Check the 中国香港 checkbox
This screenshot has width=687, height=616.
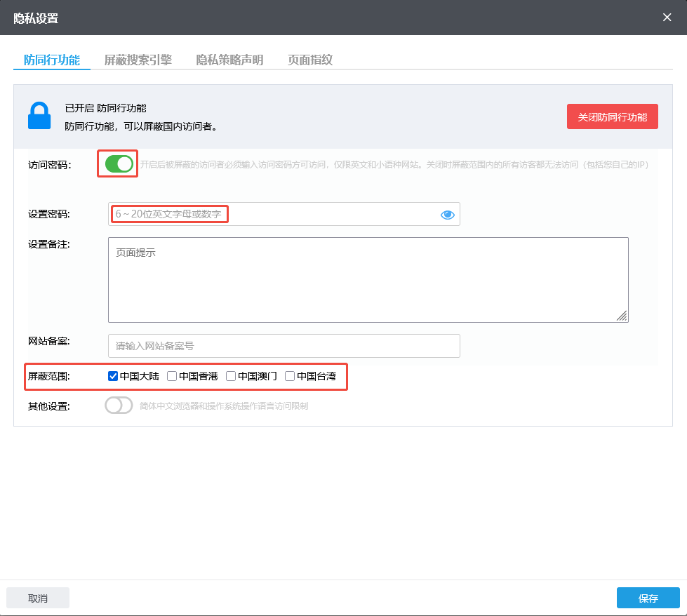pos(171,375)
